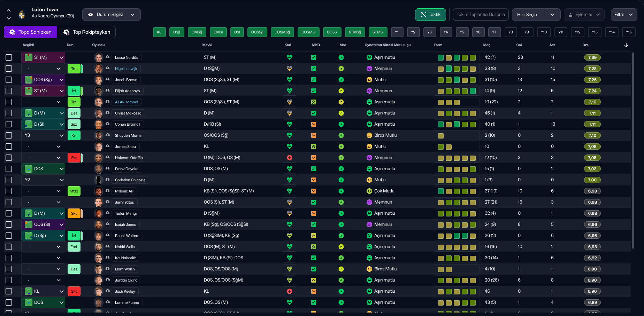Open Nigel Lonwijk player link
This screenshot has height=316, width=644.
(126, 69)
